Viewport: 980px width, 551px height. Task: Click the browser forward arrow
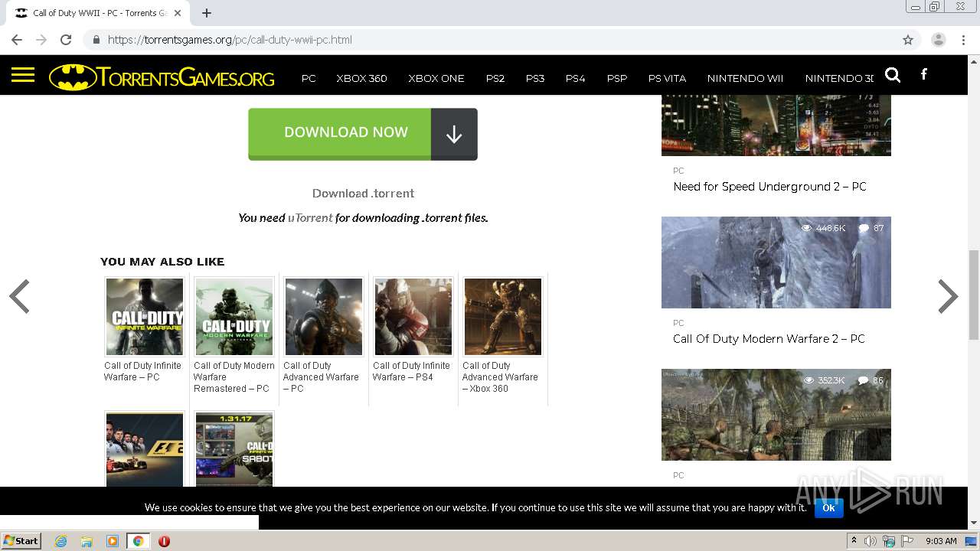coord(41,40)
